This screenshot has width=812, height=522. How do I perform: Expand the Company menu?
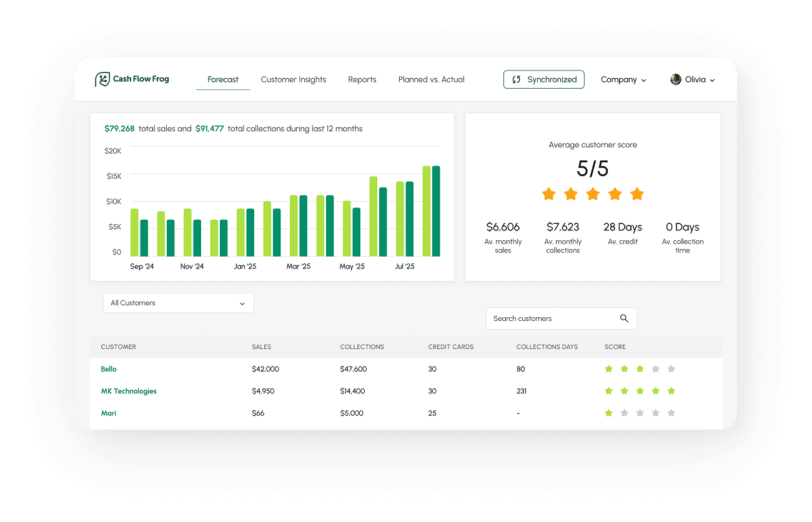623,79
